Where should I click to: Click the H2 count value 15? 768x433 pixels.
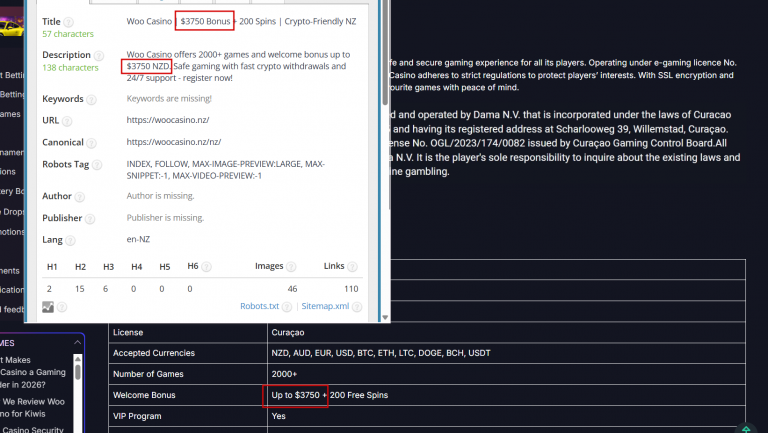(79, 289)
